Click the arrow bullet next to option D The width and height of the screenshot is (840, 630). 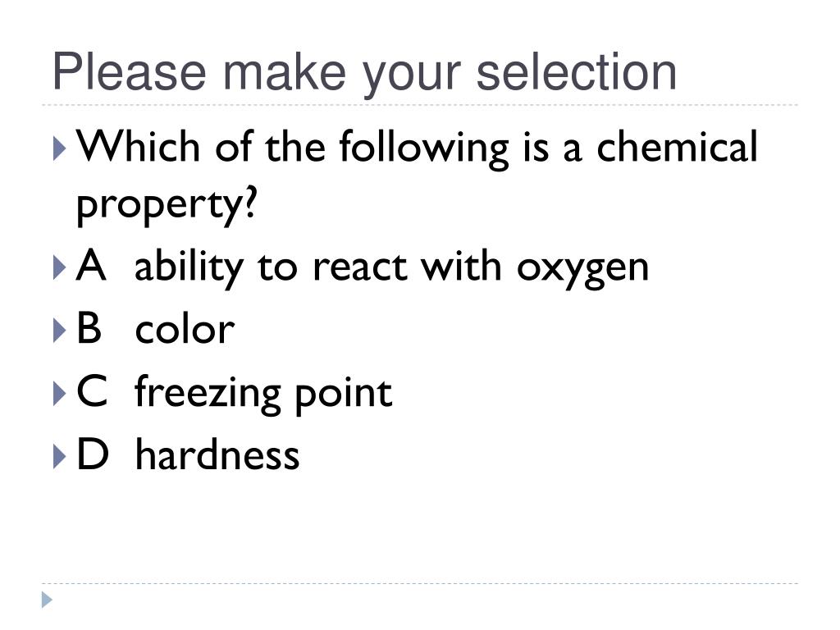[60, 456]
